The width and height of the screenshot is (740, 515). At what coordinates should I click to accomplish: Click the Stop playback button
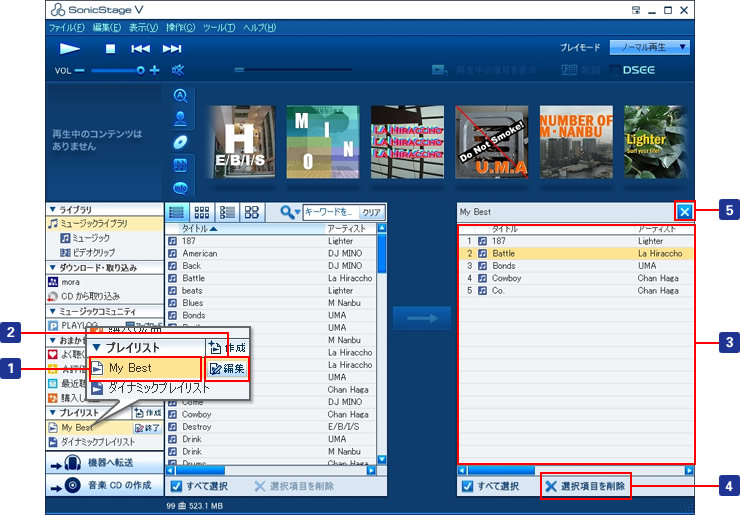(x=111, y=48)
